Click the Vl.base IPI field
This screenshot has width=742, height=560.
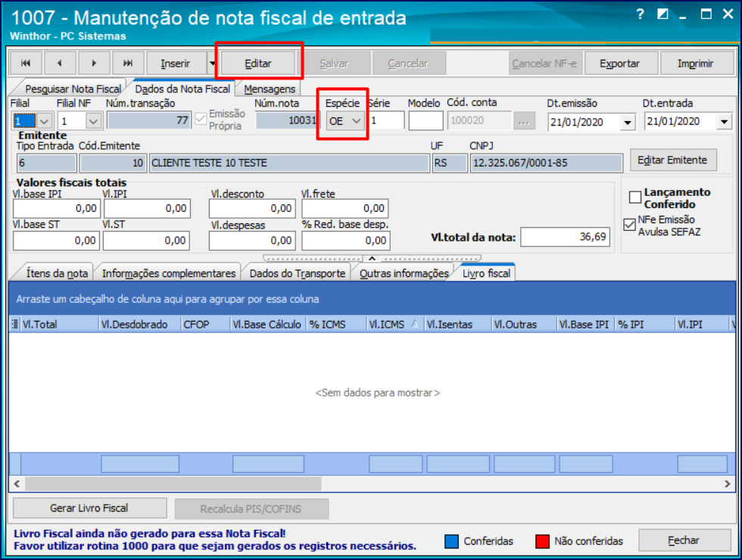tap(56, 209)
